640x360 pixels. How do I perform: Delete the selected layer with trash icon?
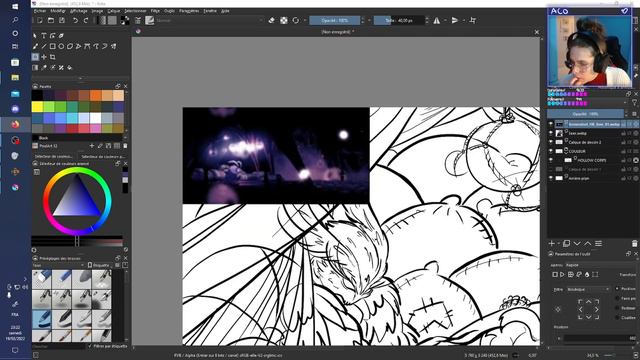[634, 244]
